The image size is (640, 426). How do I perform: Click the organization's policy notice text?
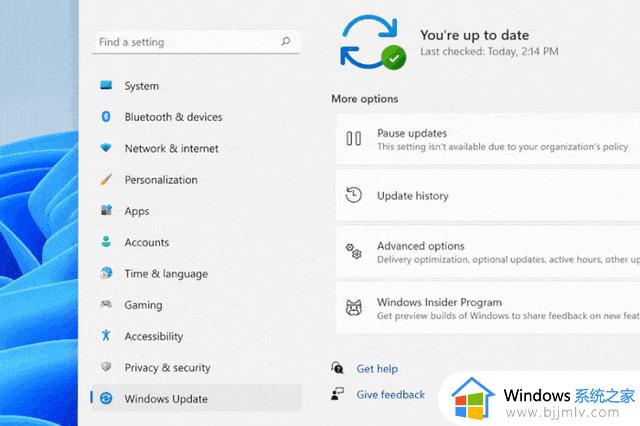click(x=502, y=147)
